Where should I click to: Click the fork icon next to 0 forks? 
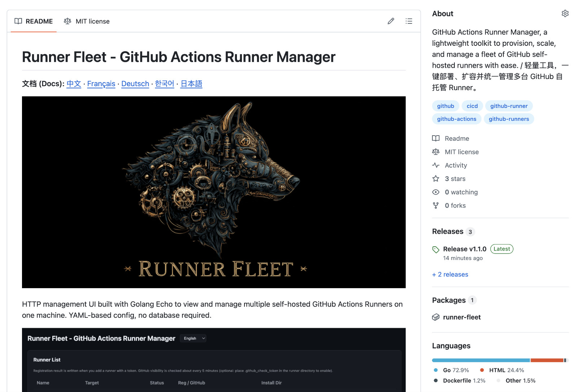[x=436, y=205]
